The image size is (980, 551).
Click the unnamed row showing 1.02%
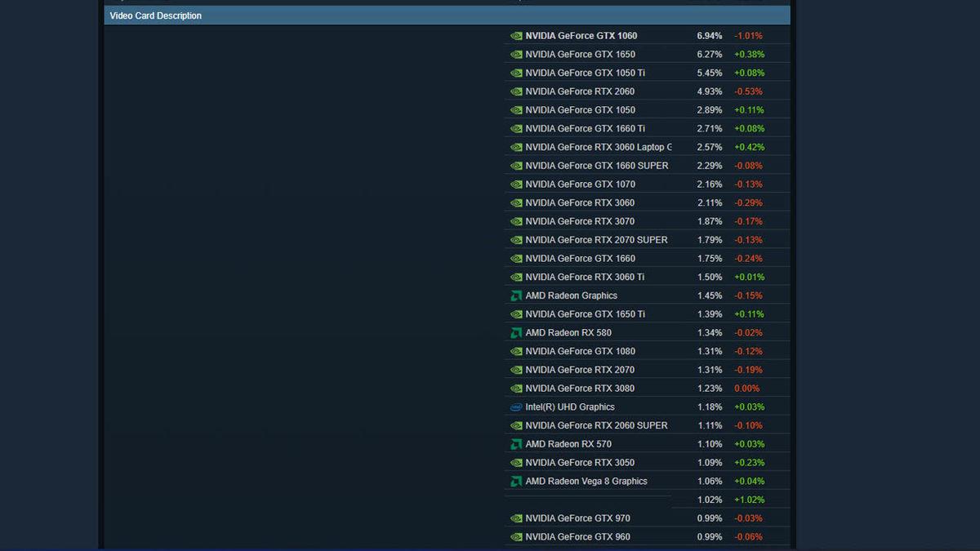pos(709,500)
